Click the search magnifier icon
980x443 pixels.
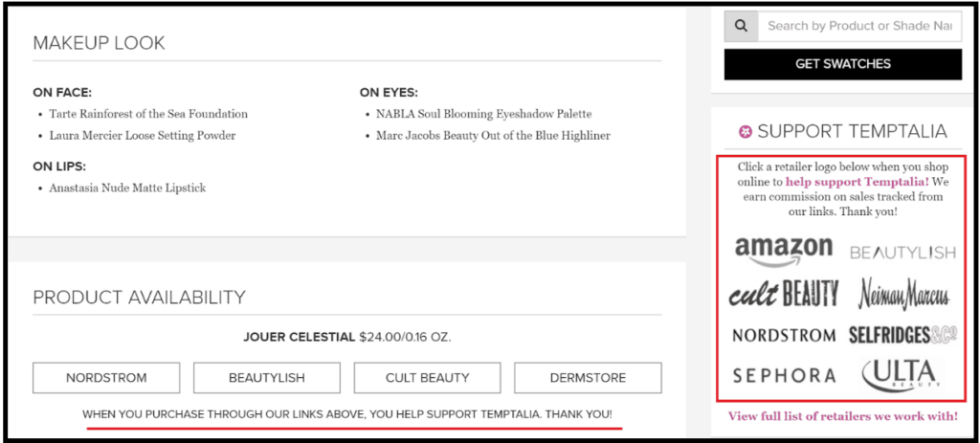click(x=742, y=27)
